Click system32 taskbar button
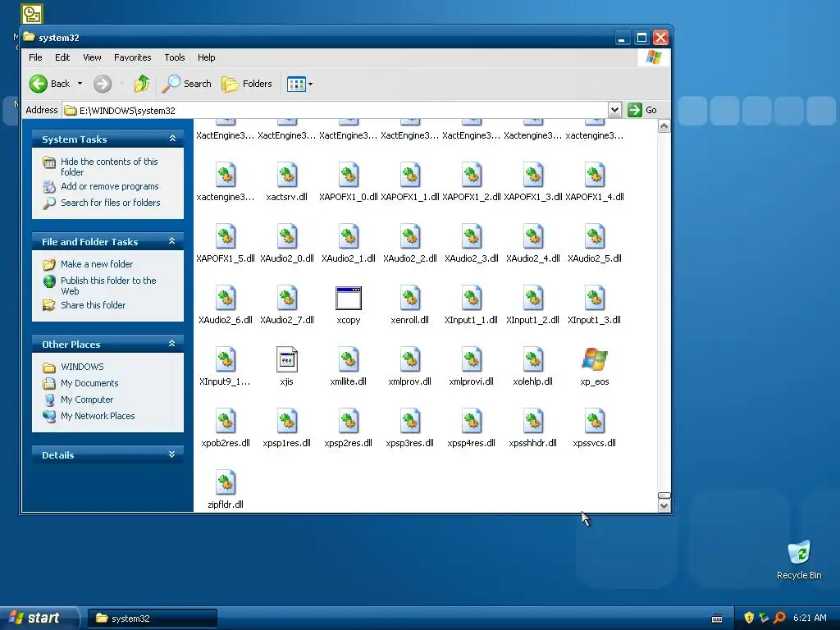 pos(152,619)
